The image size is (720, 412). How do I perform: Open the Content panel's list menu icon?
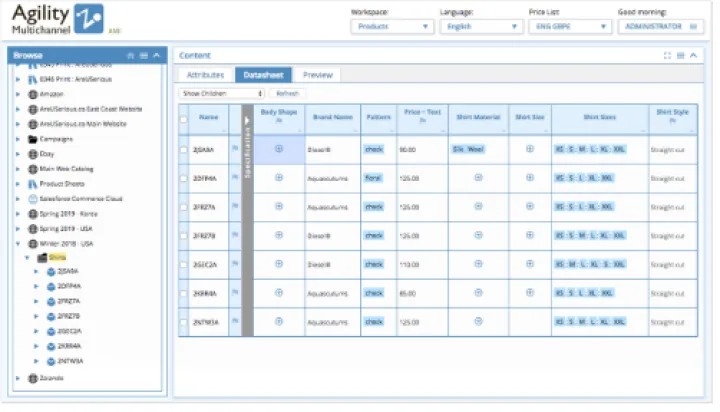click(681, 55)
